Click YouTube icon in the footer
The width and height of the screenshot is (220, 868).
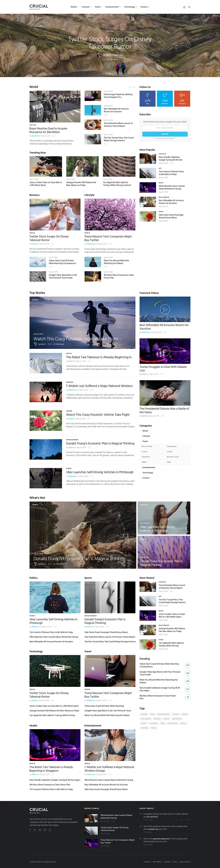(x=50, y=830)
